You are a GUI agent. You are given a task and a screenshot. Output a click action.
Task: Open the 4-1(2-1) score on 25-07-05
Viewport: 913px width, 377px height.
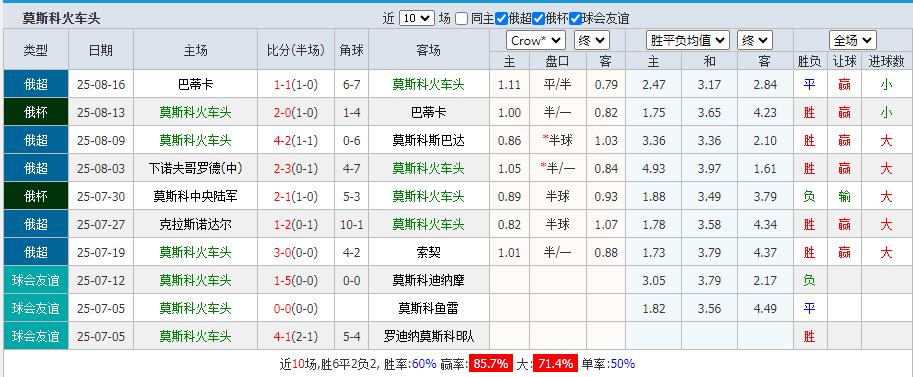click(296, 336)
